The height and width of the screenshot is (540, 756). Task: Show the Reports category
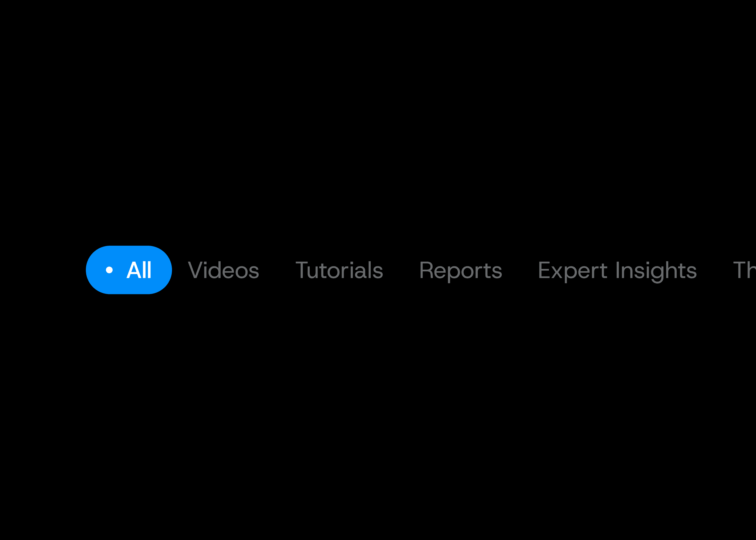point(460,271)
